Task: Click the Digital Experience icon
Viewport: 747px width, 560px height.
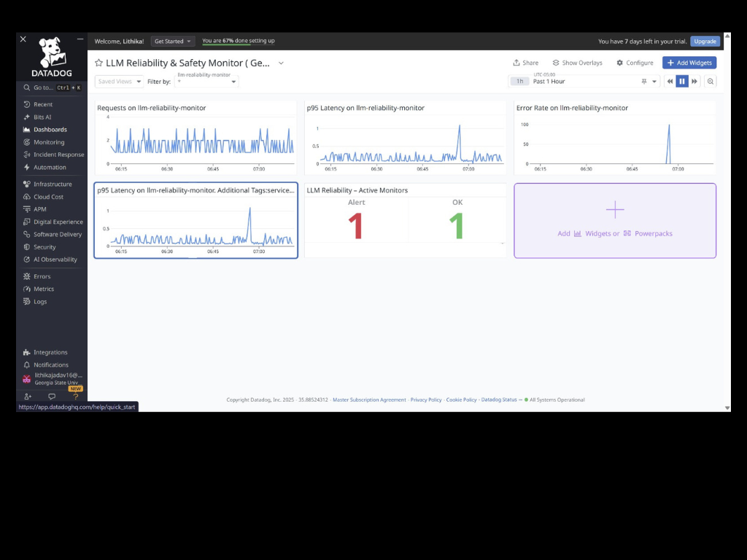Action: click(27, 222)
